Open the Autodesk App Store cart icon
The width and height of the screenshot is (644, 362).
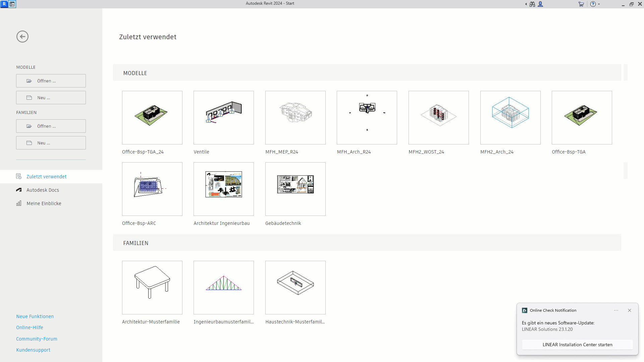[x=581, y=4]
